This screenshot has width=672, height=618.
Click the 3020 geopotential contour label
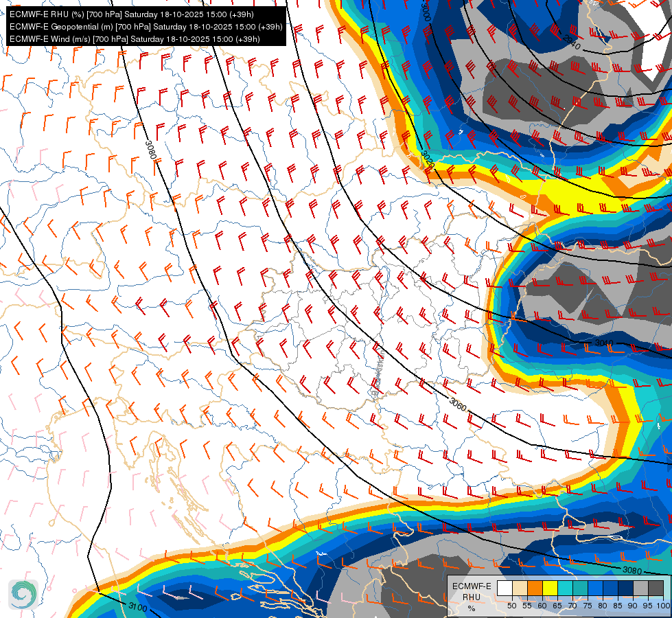tap(427, 159)
